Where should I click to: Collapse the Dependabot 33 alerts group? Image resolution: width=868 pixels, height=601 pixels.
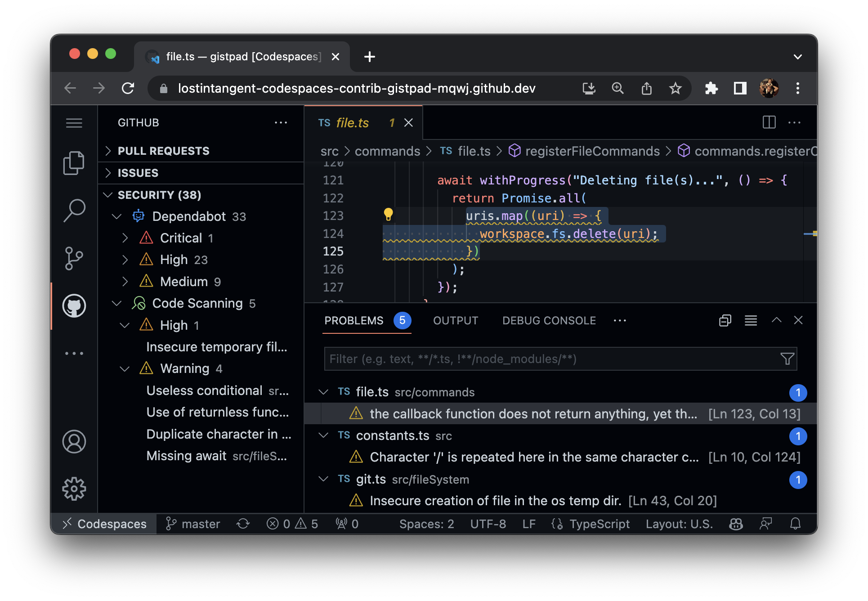click(x=117, y=216)
